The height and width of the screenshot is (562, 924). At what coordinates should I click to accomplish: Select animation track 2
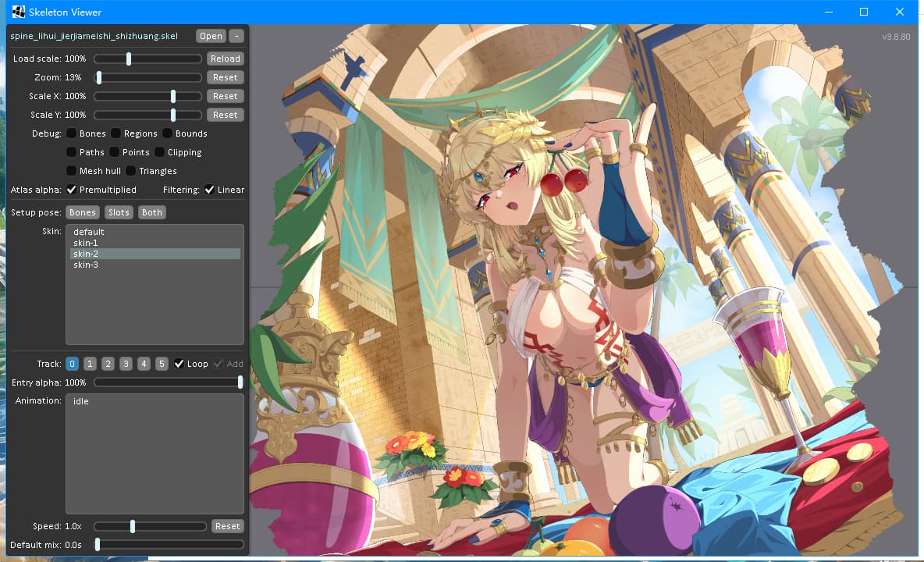(x=108, y=364)
